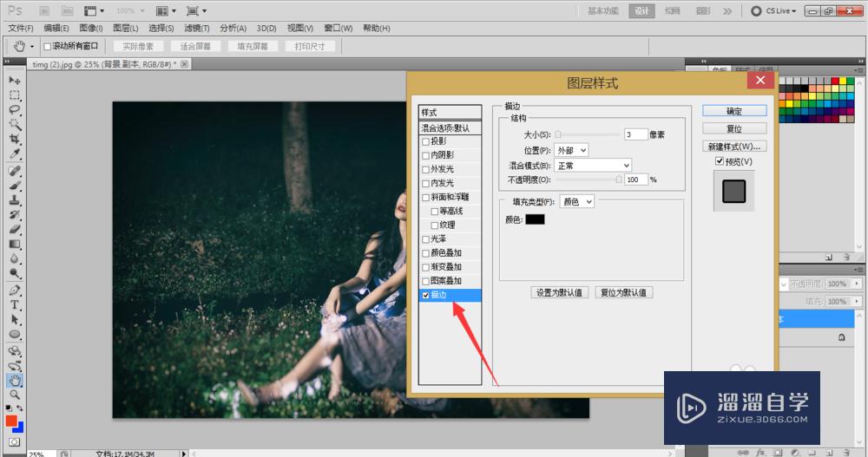Open the 滤镜 menu
868x457 pixels.
coord(198,29)
